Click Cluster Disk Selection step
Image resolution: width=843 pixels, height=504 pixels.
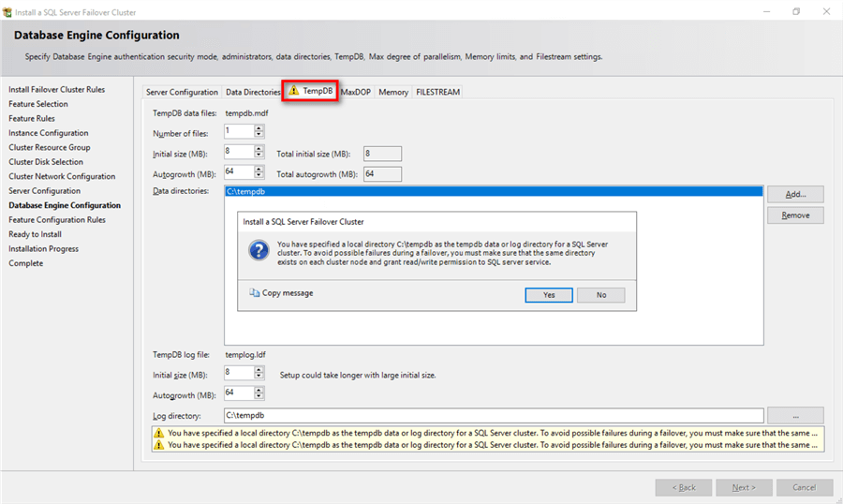46,162
